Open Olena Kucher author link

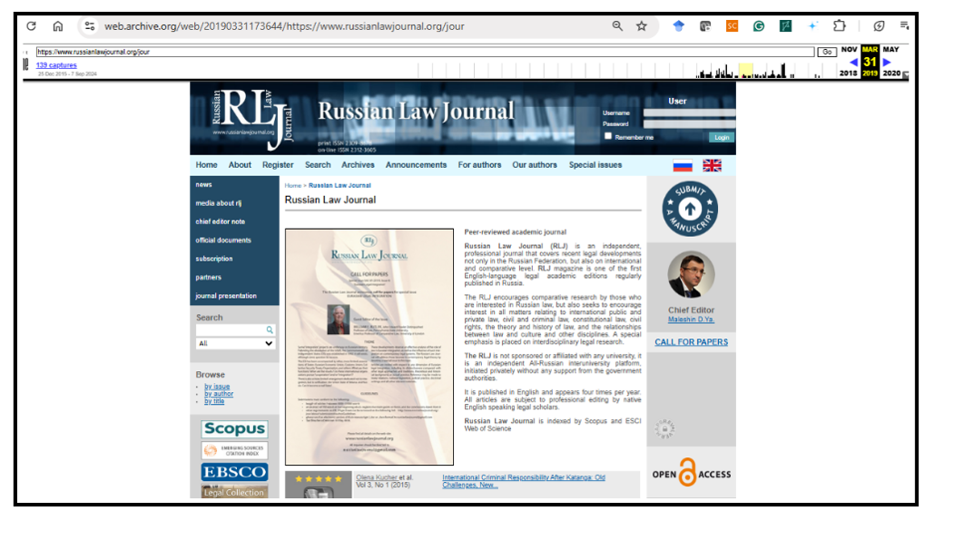(377, 477)
